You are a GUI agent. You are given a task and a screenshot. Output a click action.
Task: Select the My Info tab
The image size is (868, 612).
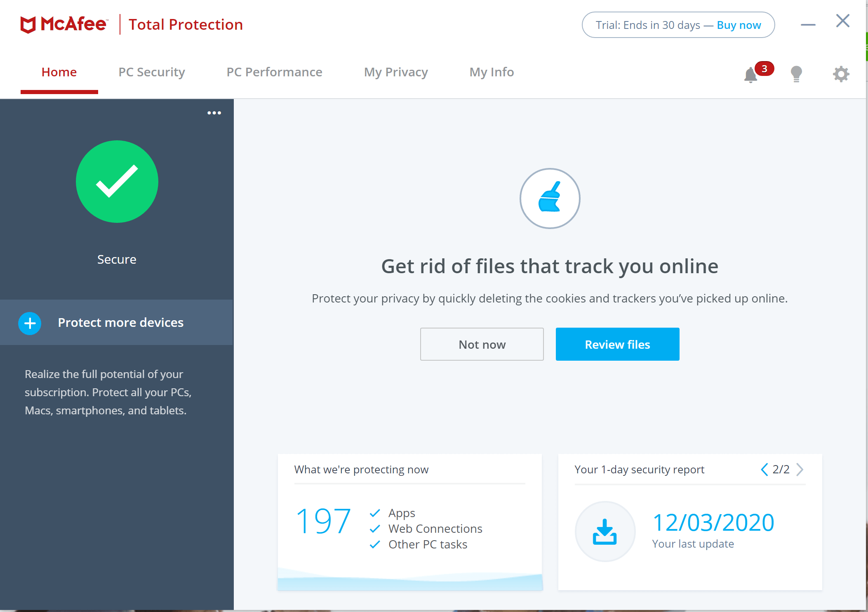pos(492,72)
